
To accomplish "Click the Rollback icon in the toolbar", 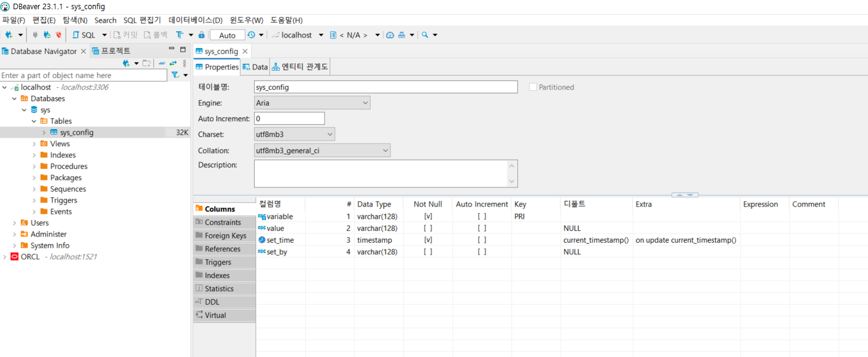I will (x=146, y=35).
